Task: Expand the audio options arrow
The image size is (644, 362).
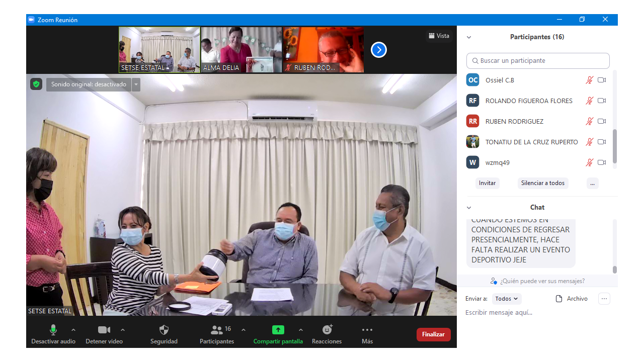Action: tap(73, 330)
